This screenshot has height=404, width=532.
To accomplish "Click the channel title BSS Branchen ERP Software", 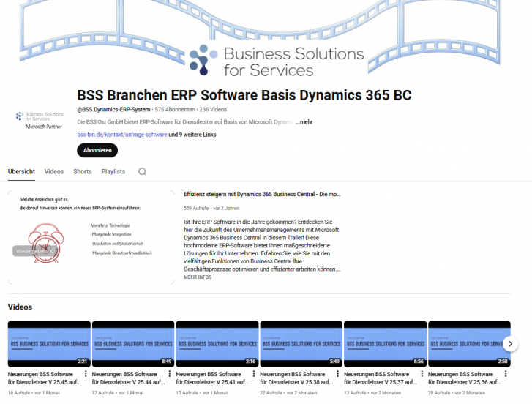I will 244,95.
